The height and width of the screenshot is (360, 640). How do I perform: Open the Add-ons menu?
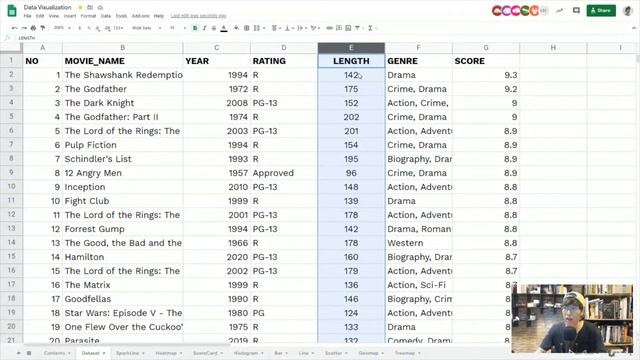(141, 16)
